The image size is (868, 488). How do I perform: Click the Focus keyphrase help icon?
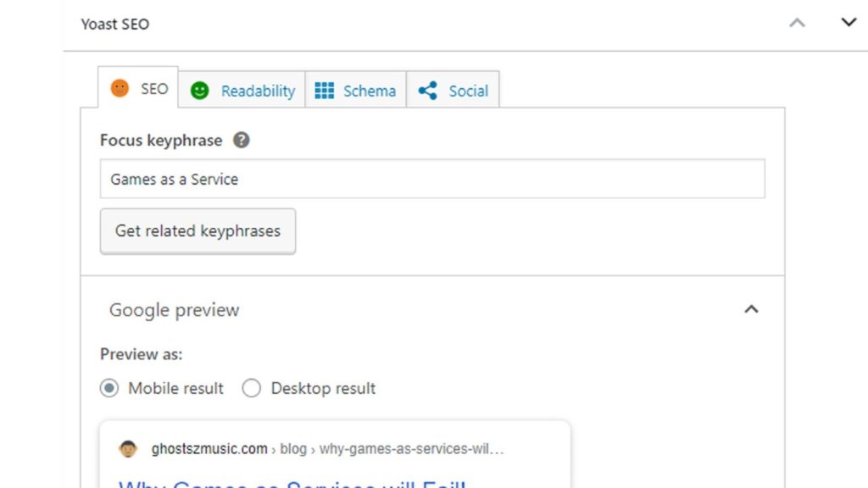click(241, 140)
